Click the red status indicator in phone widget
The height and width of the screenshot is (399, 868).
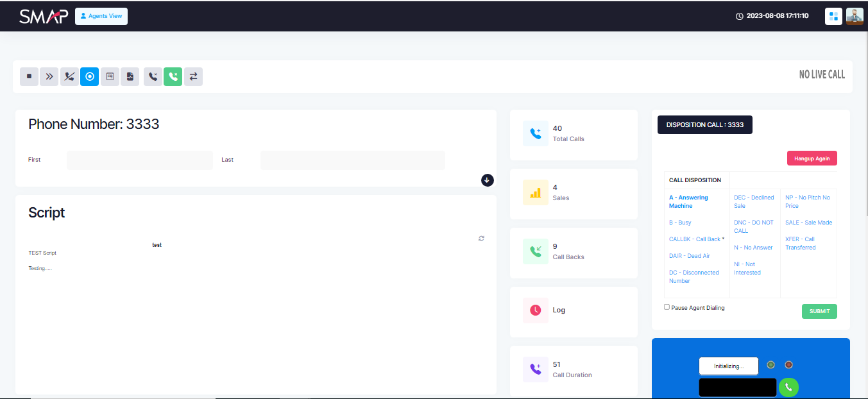coord(788,364)
